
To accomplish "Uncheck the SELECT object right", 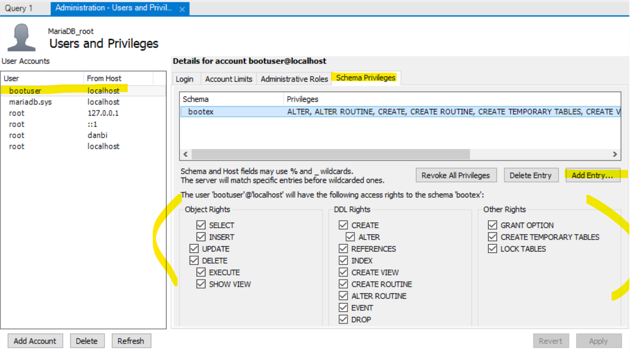I will (201, 225).
